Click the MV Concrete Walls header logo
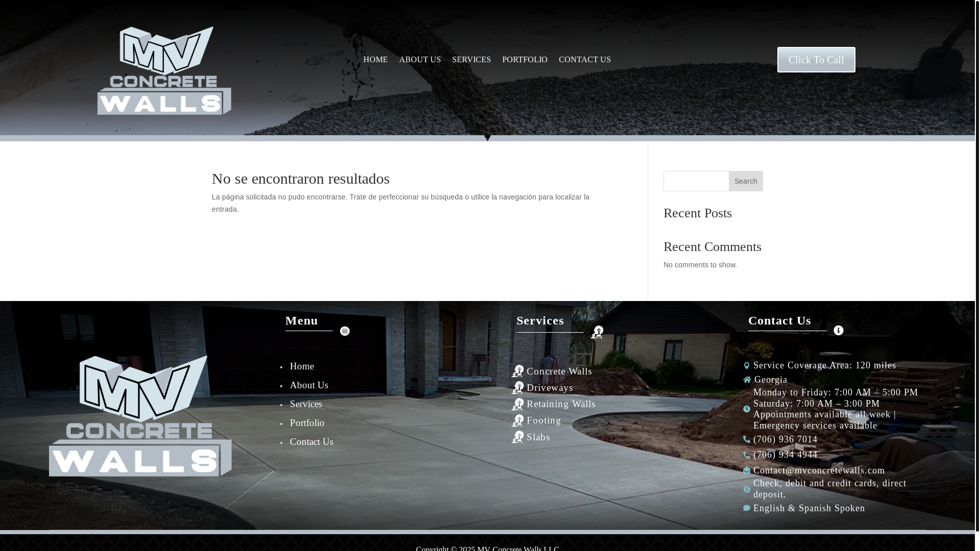The height and width of the screenshot is (551, 980). tap(164, 70)
